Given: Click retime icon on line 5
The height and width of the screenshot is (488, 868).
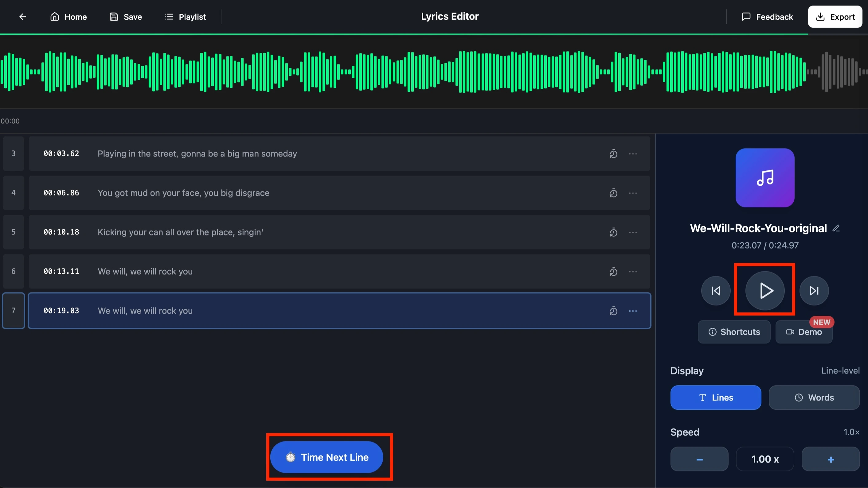Looking at the screenshot, I should coord(613,232).
